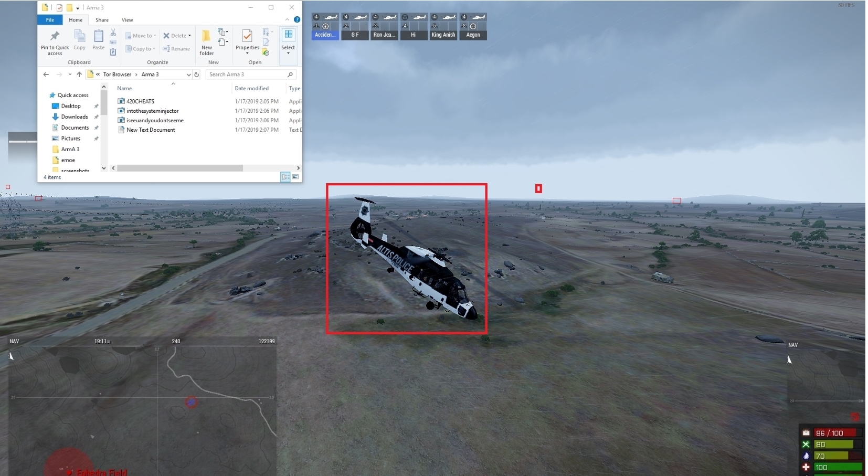Open the Move to dropdown

[141, 36]
